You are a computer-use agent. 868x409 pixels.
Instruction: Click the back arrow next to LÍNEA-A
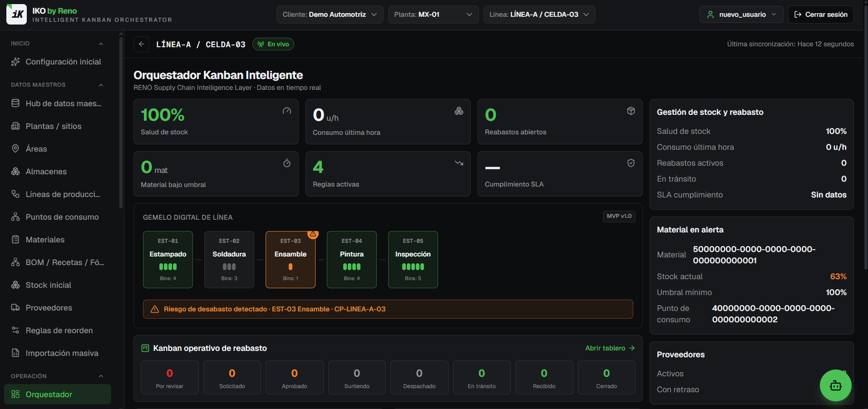142,44
